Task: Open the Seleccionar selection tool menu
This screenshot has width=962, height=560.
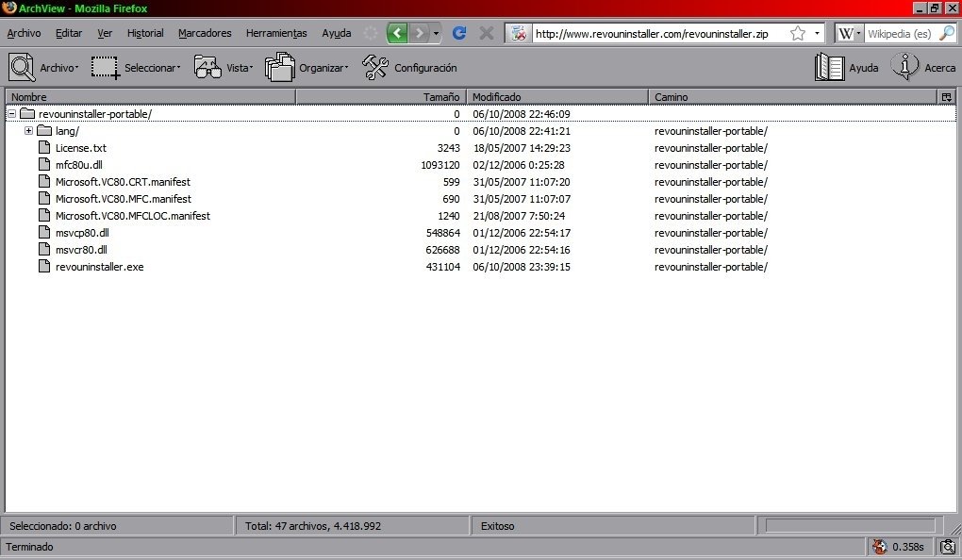Action: (x=136, y=68)
